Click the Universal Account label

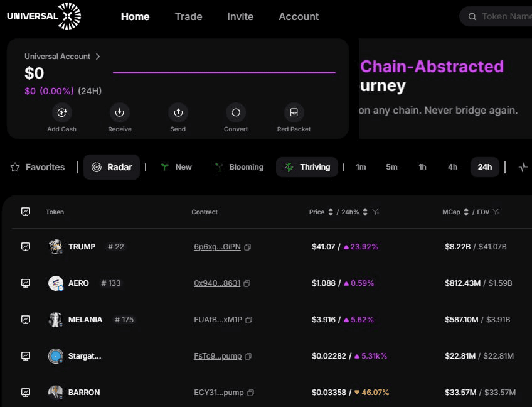(57, 57)
